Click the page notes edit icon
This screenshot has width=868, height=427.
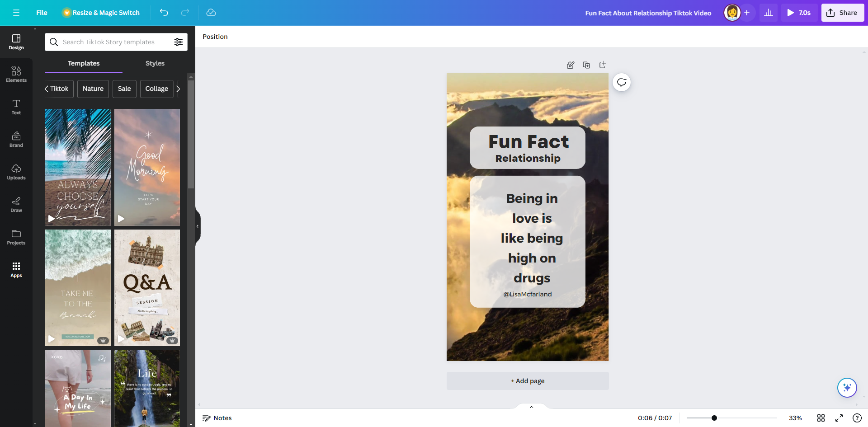coord(571,65)
